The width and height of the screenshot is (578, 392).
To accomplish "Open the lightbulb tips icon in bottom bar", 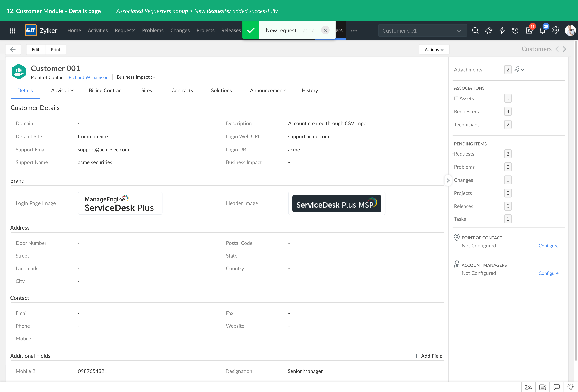I will point(571,387).
